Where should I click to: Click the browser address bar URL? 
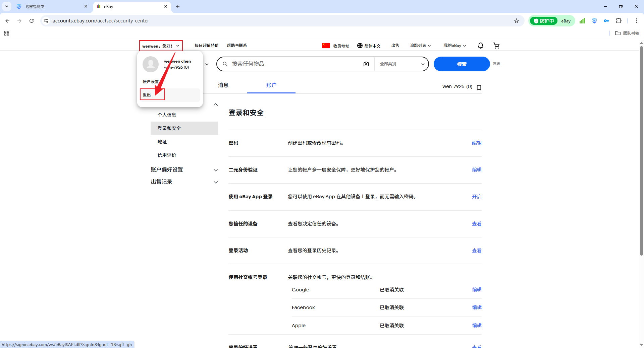coord(101,21)
